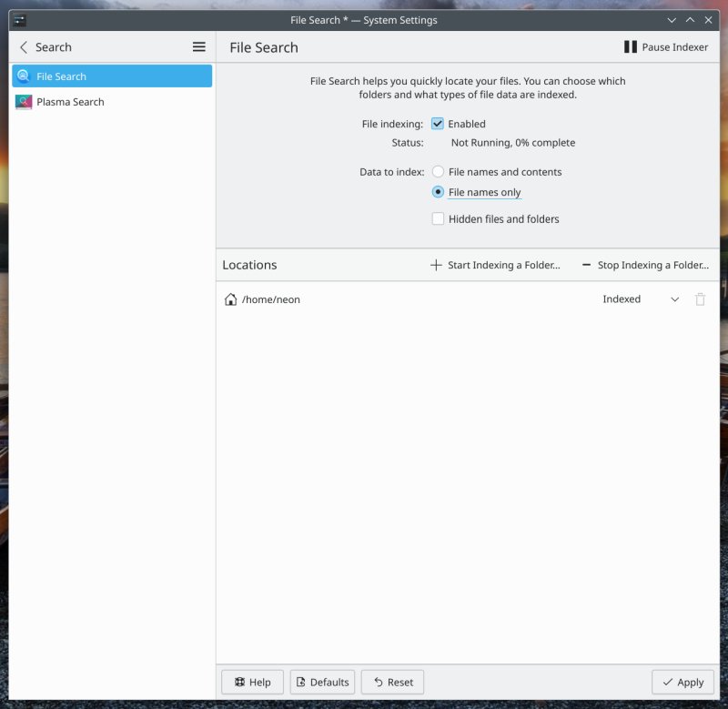Viewport: 728px width, 709px height.
Task: Click the Plasma Search icon
Action: click(25, 101)
